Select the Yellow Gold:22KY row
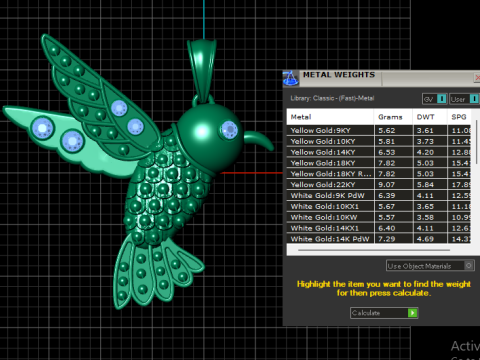 (x=379, y=185)
